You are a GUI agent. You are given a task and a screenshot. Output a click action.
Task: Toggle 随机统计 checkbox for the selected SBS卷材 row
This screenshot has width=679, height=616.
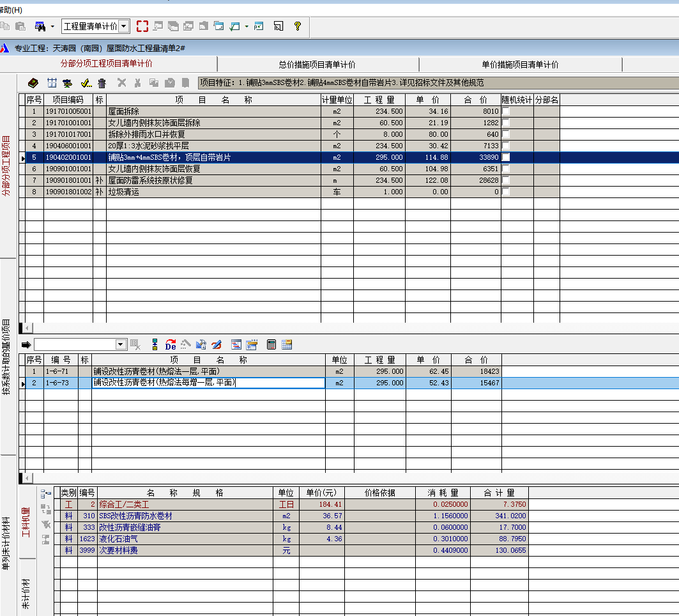coord(505,157)
